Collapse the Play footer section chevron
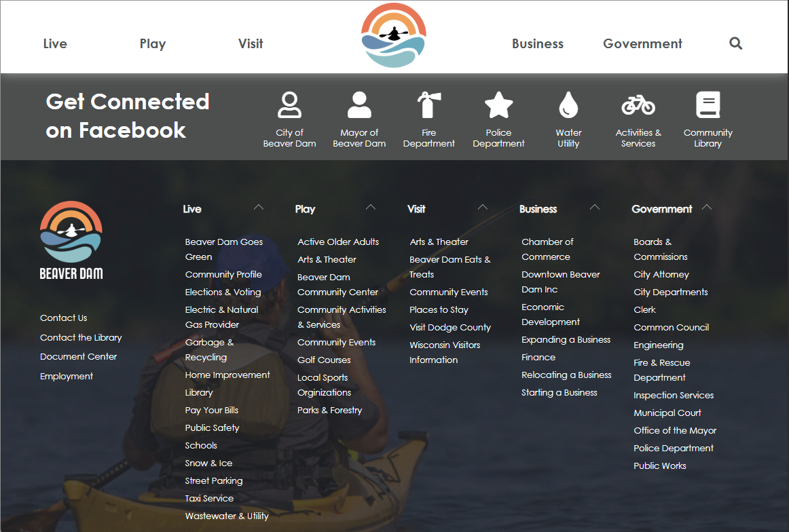789x532 pixels. click(x=371, y=207)
